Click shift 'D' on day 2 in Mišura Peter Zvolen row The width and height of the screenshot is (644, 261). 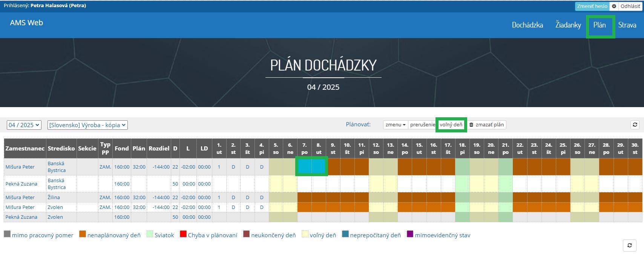(233, 207)
